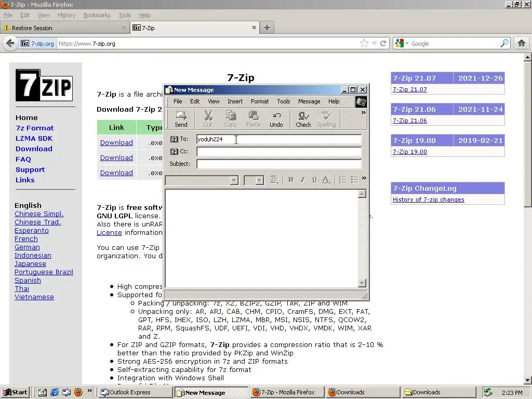532x399 pixels.
Task: Click the License link
Action: (x=109, y=232)
